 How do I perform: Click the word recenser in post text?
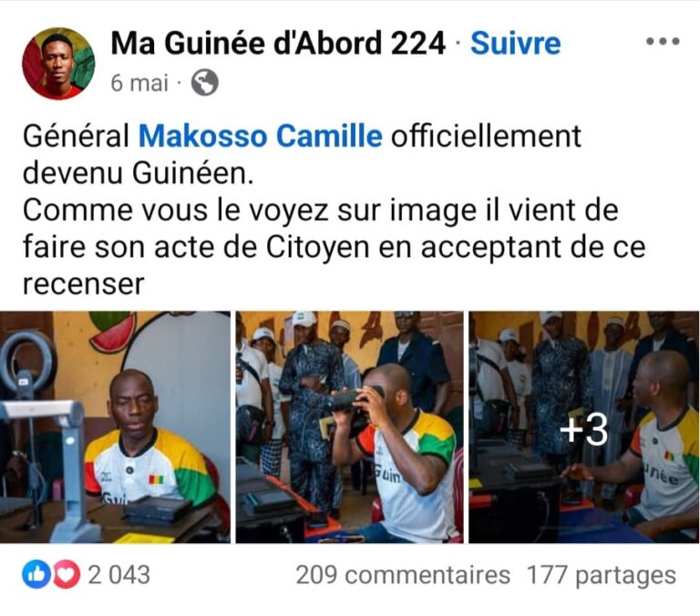click(84, 284)
